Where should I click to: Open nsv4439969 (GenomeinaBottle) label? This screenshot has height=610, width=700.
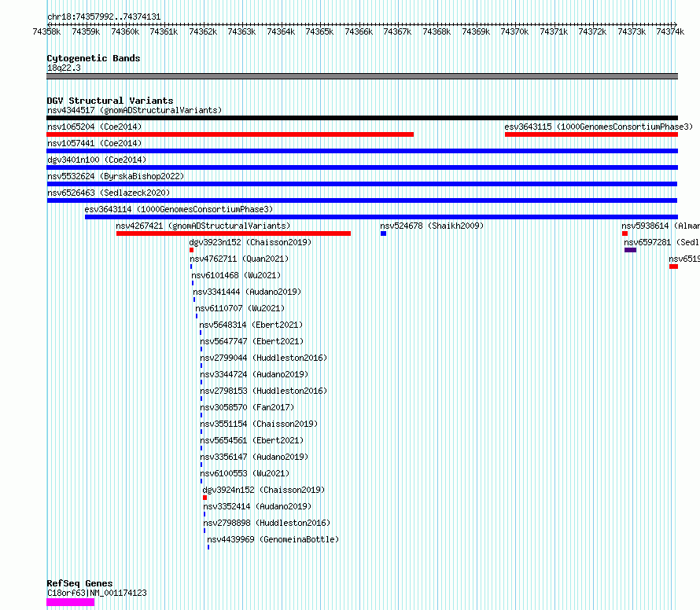point(273,539)
